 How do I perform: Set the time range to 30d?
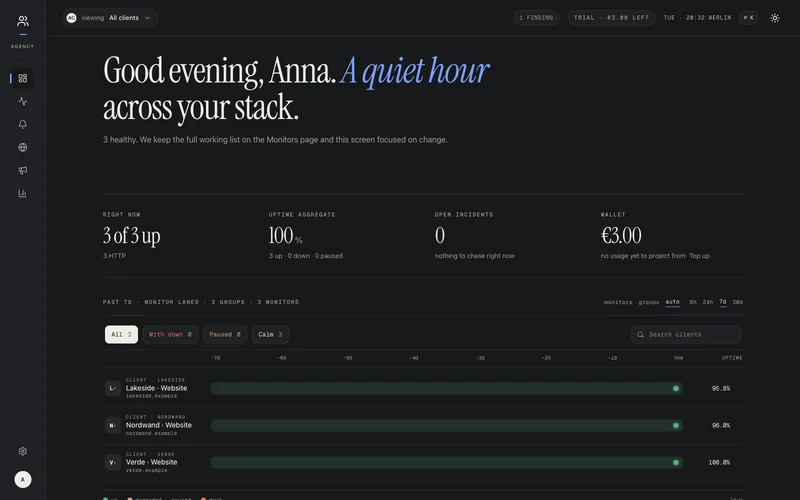[x=737, y=302]
